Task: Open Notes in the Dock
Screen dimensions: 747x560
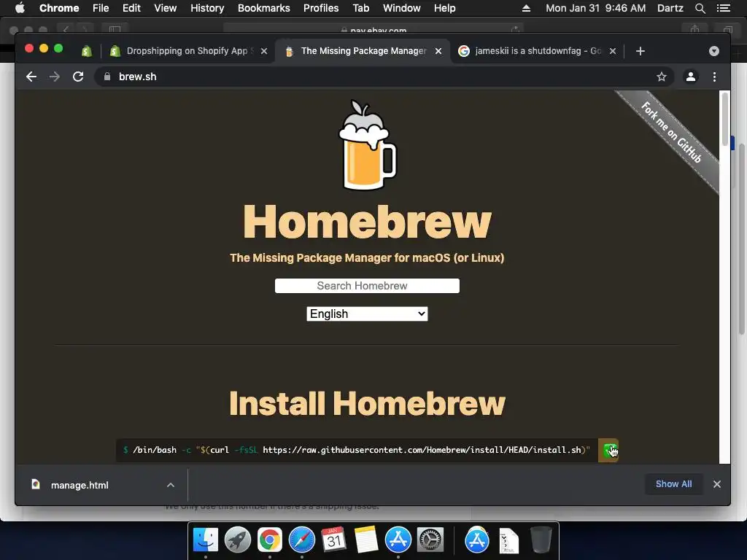Action: click(x=366, y=540)
